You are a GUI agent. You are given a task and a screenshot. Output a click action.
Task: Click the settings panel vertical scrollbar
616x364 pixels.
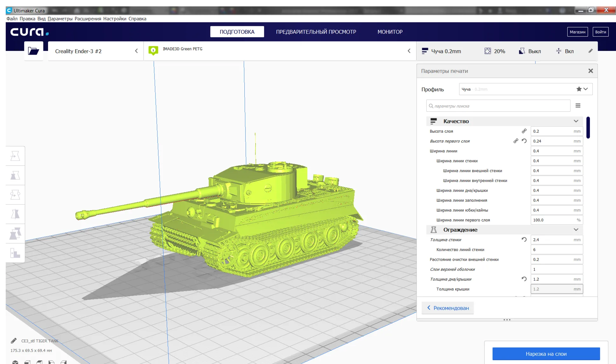(588, 128)
